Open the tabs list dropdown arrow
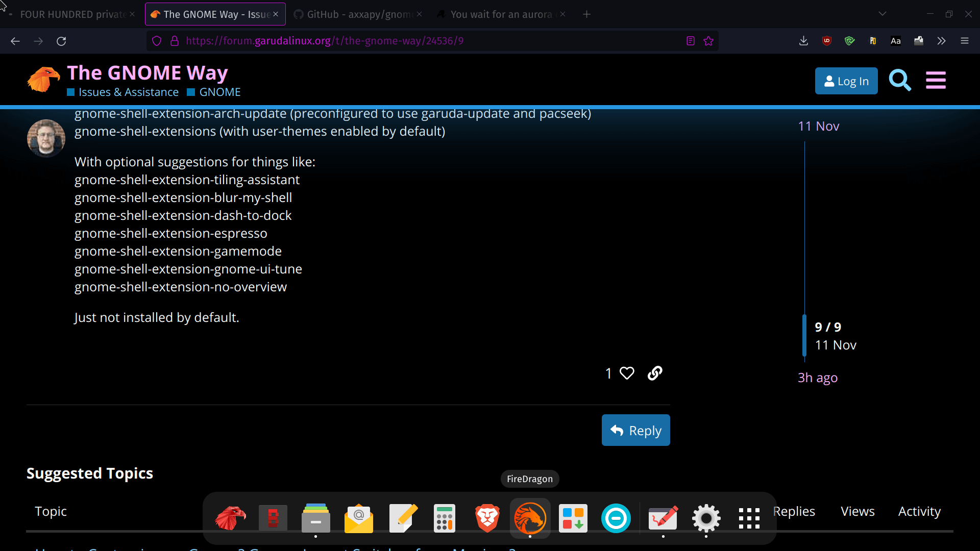The height and width of the screenshot is (551, 980). click(883, 14)
